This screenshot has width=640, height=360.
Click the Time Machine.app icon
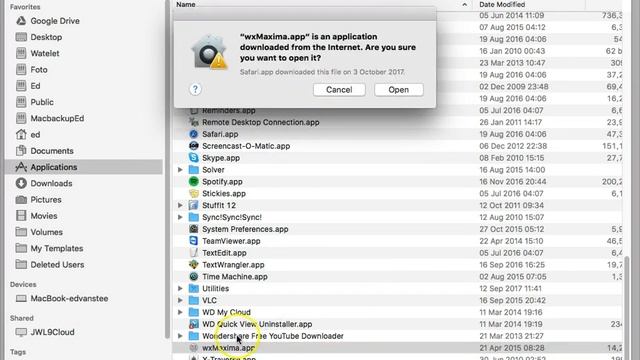click(x=193, y=276)
